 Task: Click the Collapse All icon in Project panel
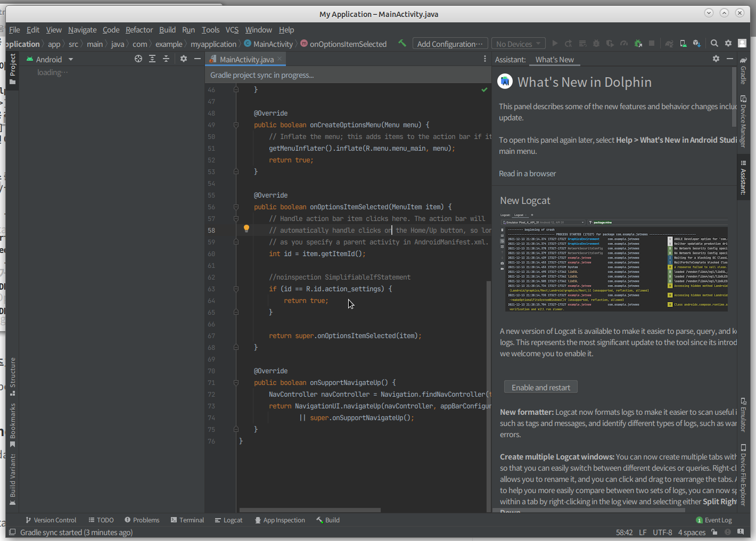point(166,59)
